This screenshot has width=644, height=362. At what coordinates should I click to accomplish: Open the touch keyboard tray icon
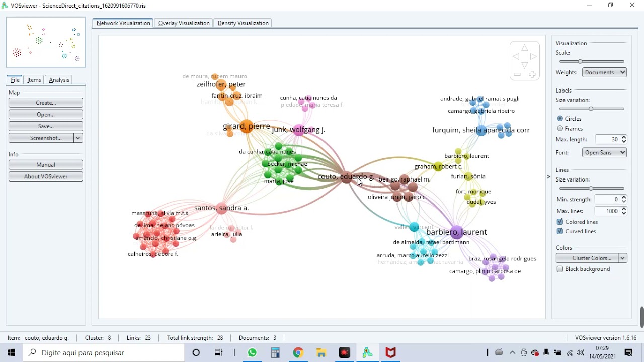pyautogui.click(x=499, y=353)
